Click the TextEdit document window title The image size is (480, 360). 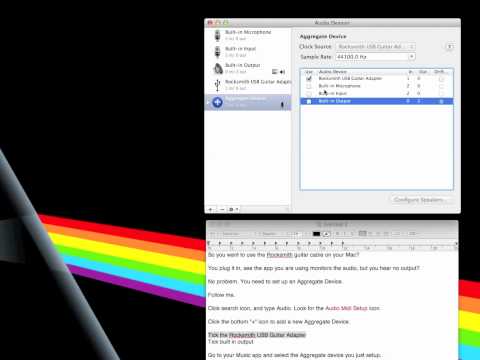332,224
